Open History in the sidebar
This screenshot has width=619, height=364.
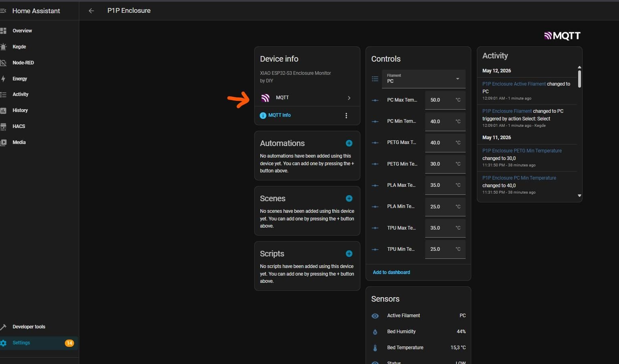point(39,110)
